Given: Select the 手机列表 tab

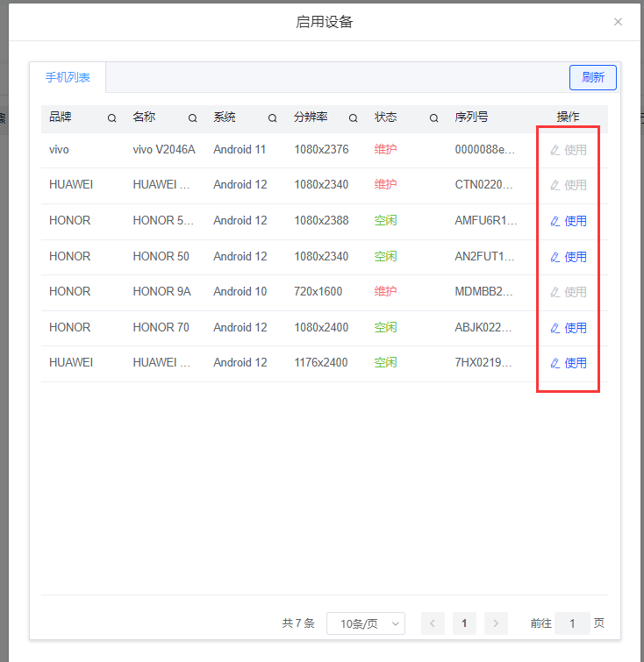Looking at the screenshot, I should coord(68,77).
